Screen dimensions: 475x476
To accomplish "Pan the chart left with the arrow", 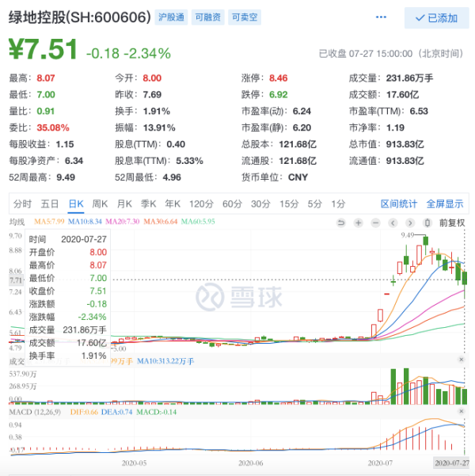I will point(393,223).
